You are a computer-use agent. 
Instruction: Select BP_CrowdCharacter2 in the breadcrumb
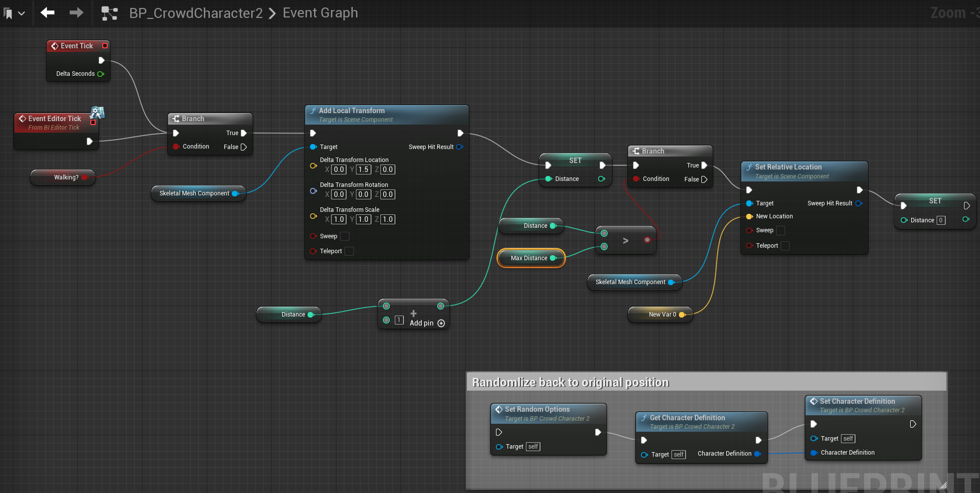195,13
